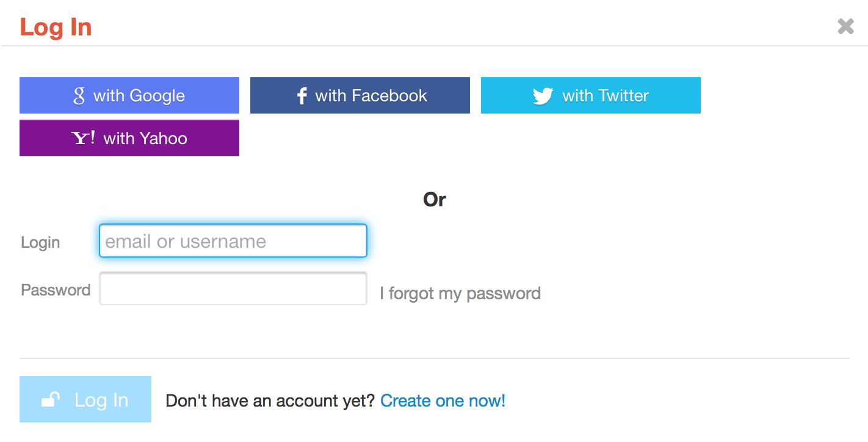Click the 'Or' separator text
The image size is (868, 442).
tap(434, 200)
